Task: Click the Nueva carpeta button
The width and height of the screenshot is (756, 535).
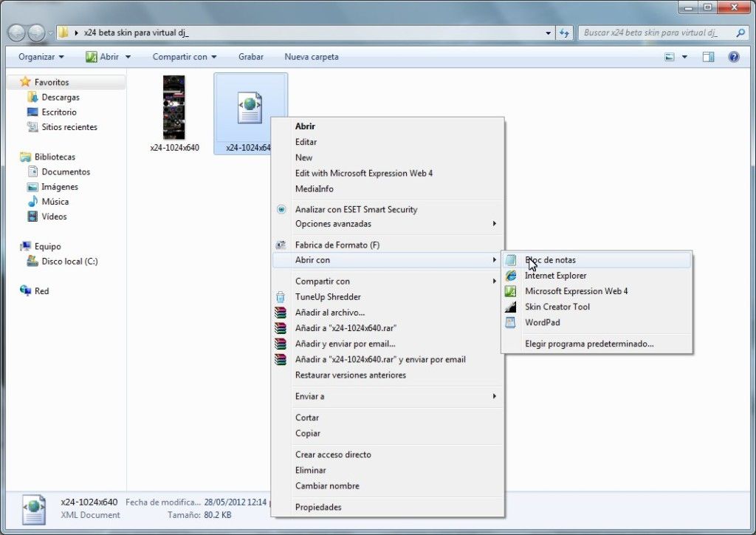Action: coord(312,57)
